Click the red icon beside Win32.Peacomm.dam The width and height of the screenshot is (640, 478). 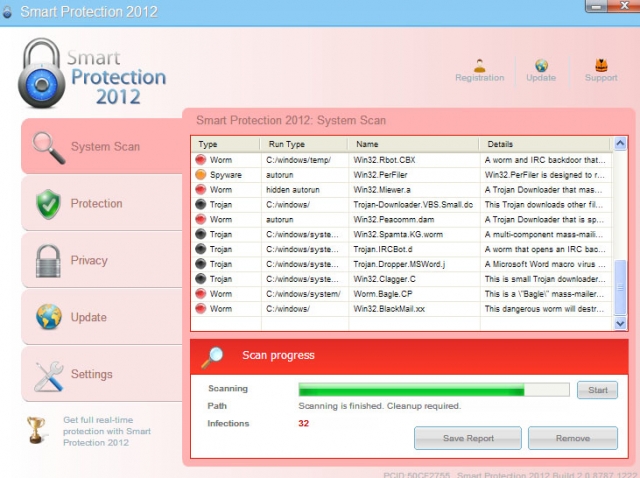200,219
